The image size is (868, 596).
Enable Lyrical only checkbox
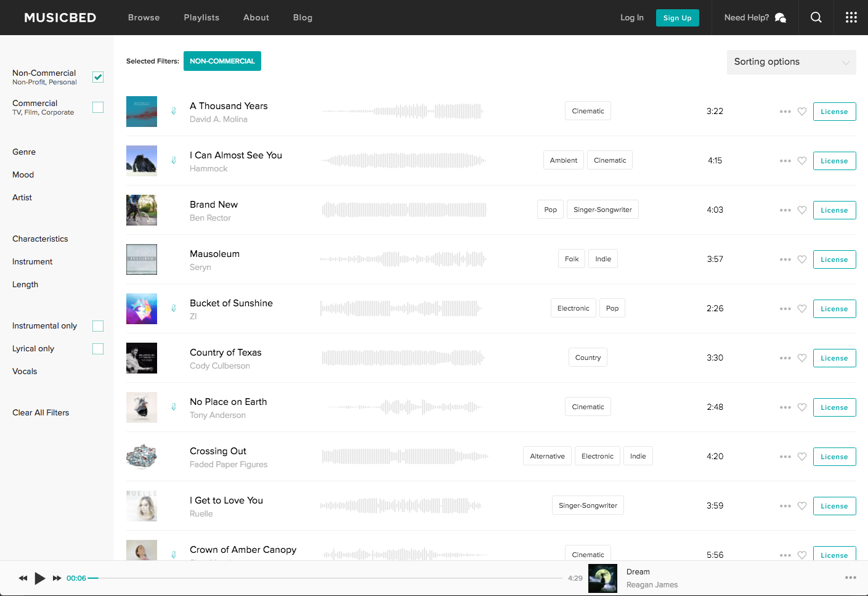tap(98, 349)
